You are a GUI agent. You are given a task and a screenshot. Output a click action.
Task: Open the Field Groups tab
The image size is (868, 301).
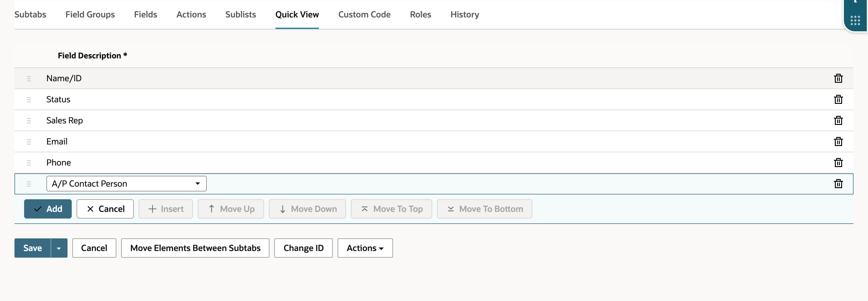[90, 14]
